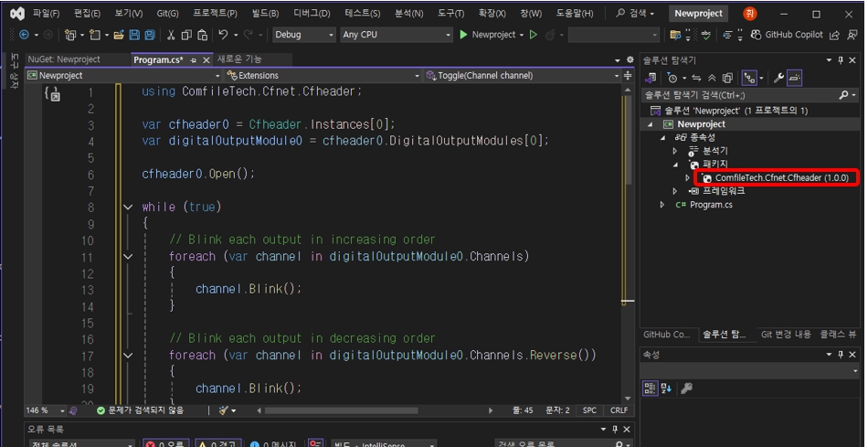The width and height of the screenshot is (868, 447).
Task: Click the 0 오류 errors filter button
Action: [x=164, y=443]
